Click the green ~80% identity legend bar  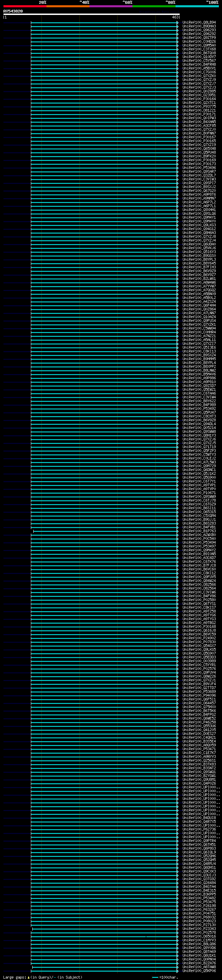(154, 6)
